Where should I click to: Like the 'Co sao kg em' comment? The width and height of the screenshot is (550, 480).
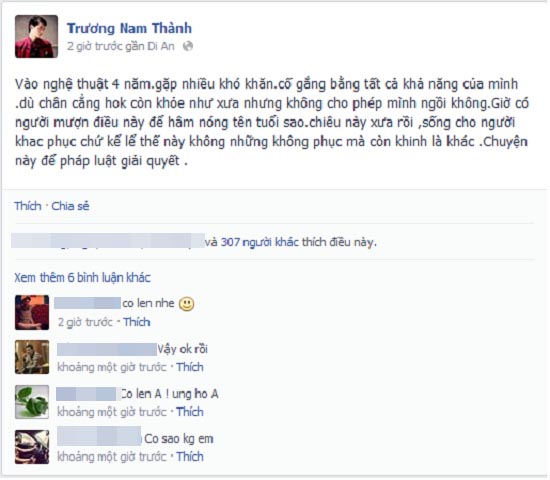click(x=190, y=456)
